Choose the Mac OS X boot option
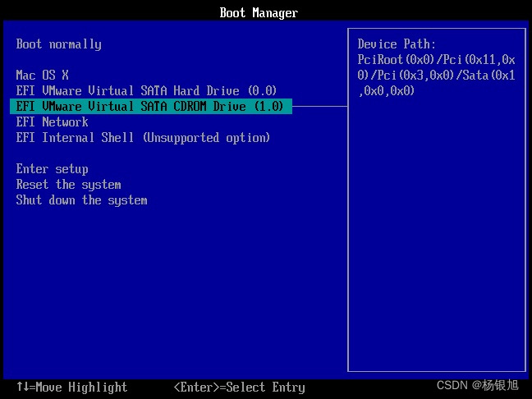This screenshot has height=399, width=532. [x=43, y=75]
